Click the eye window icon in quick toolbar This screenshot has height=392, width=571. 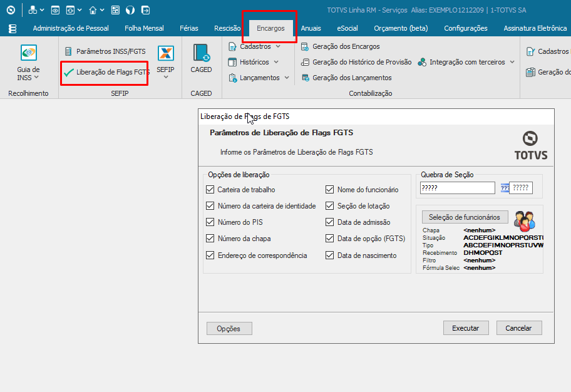(55, 10)
